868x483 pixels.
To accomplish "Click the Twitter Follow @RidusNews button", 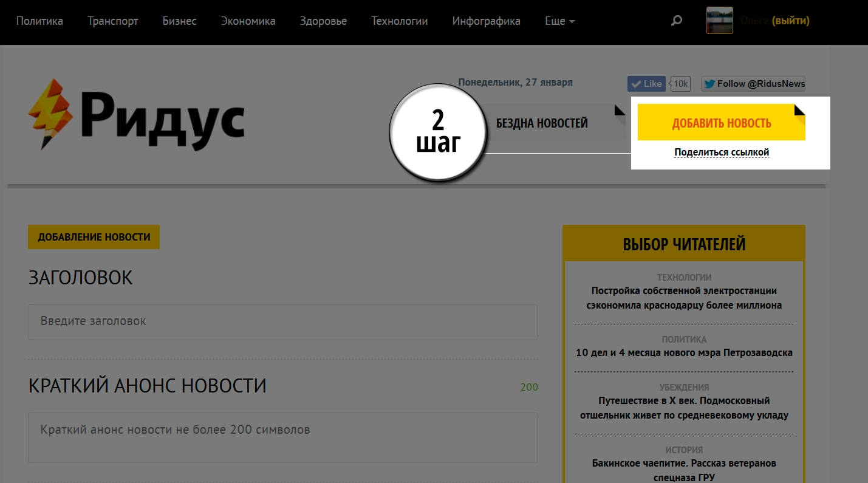I will pos(753,84).
